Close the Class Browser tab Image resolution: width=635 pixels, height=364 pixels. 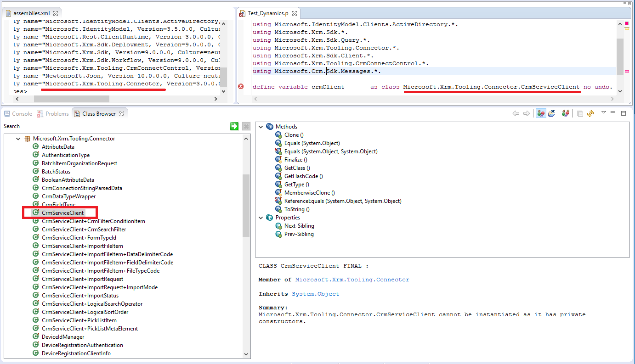click(x=122, y=114)
